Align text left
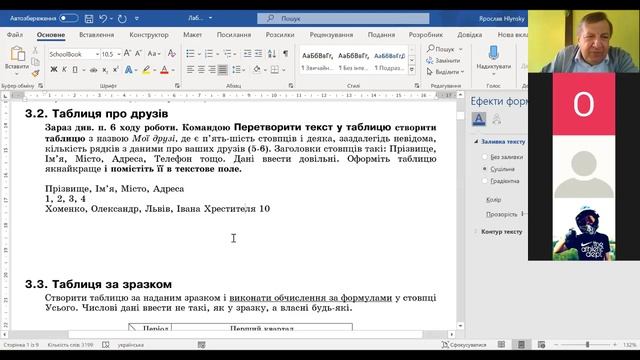Viewport: 640px width, 360px height. (190, 70)
